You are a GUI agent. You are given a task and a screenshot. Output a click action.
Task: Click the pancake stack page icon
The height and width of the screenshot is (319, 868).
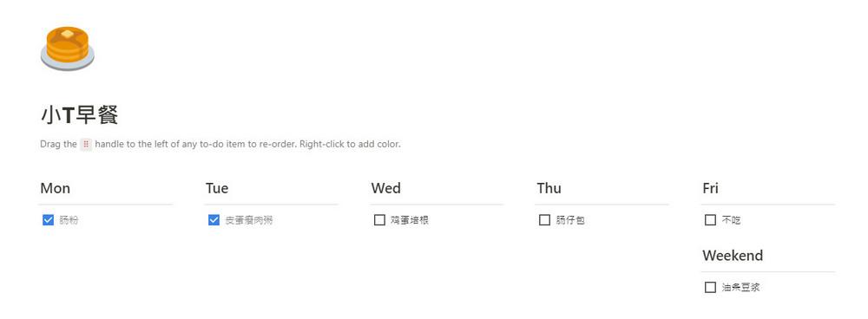(68, 48)
